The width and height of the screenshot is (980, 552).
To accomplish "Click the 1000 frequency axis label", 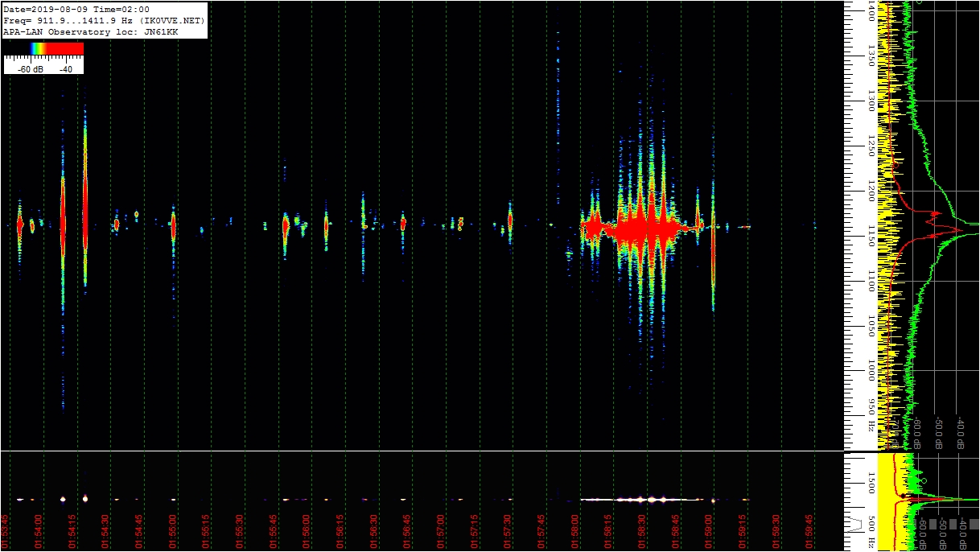I will click(871, 372).
